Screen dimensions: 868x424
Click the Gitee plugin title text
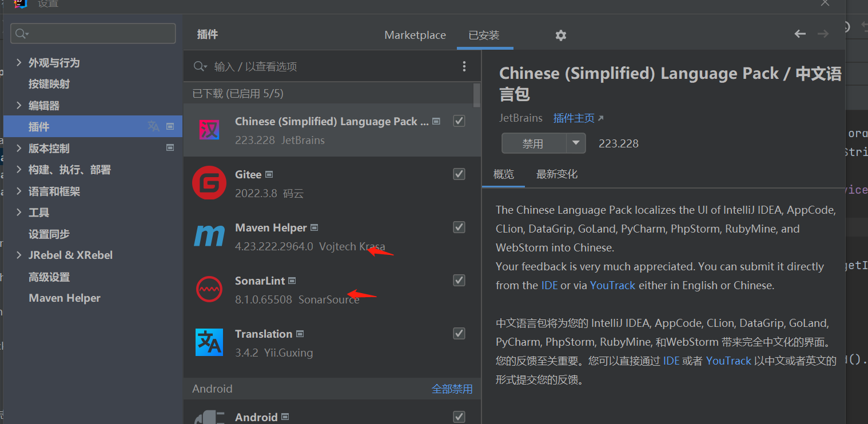248,174
